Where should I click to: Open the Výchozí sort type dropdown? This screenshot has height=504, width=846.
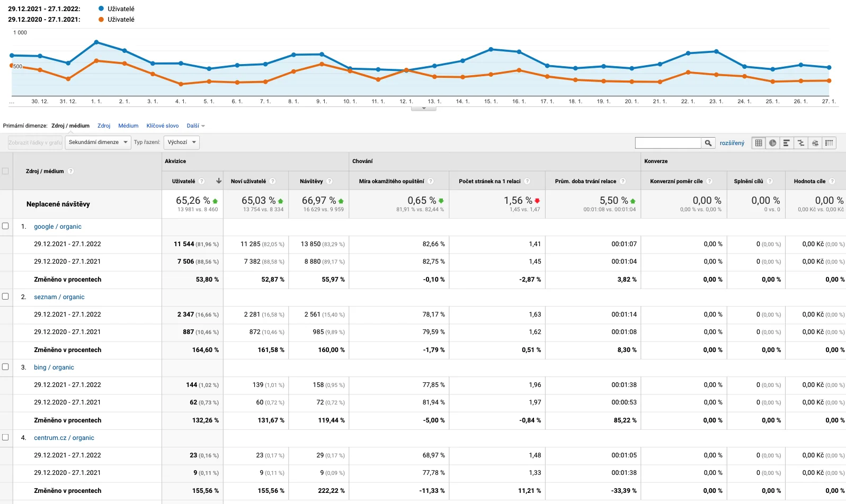click(182, 142)
